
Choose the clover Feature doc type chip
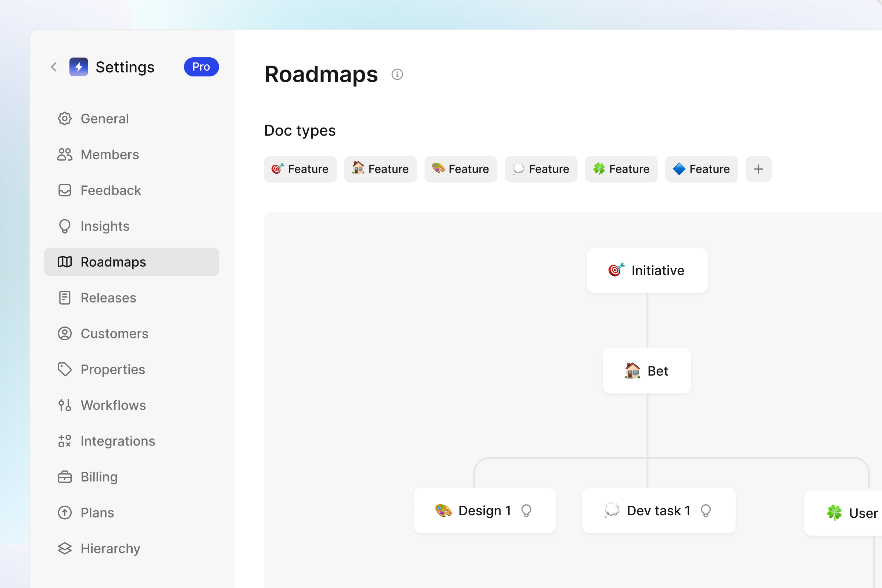coord(621,169)
